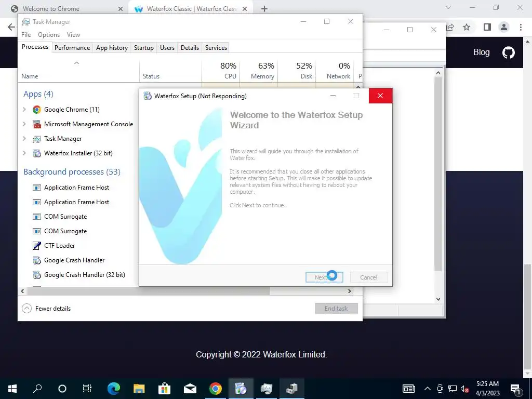Open the Options menu in Task Manager
Screen dimensions: 532x399
coord(49,35)
